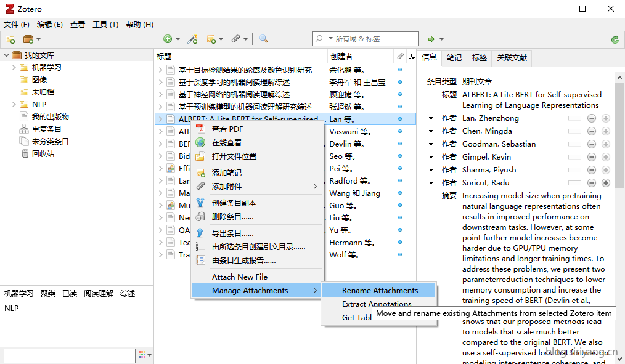Screen dimensions: 625x364
Task: Open creator type dropdown for Lan, Zhenzhong
Action: [431, 118]
